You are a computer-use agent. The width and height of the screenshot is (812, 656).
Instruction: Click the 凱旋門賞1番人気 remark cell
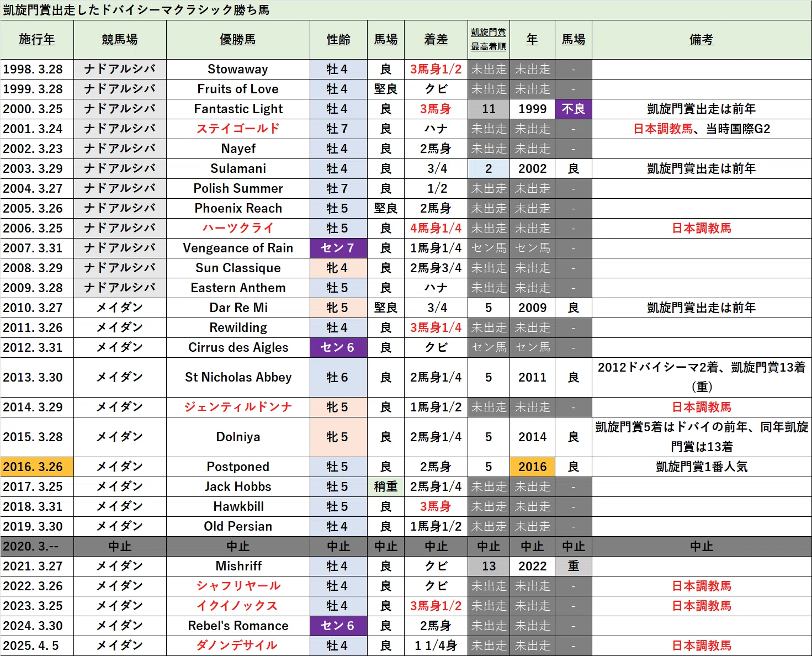pyautogui.click(x=702, y=467)
